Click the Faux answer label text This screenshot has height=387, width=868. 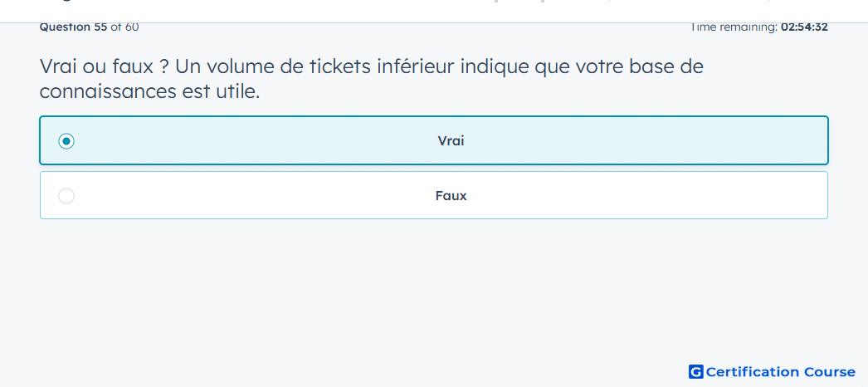tap(451, 195)
